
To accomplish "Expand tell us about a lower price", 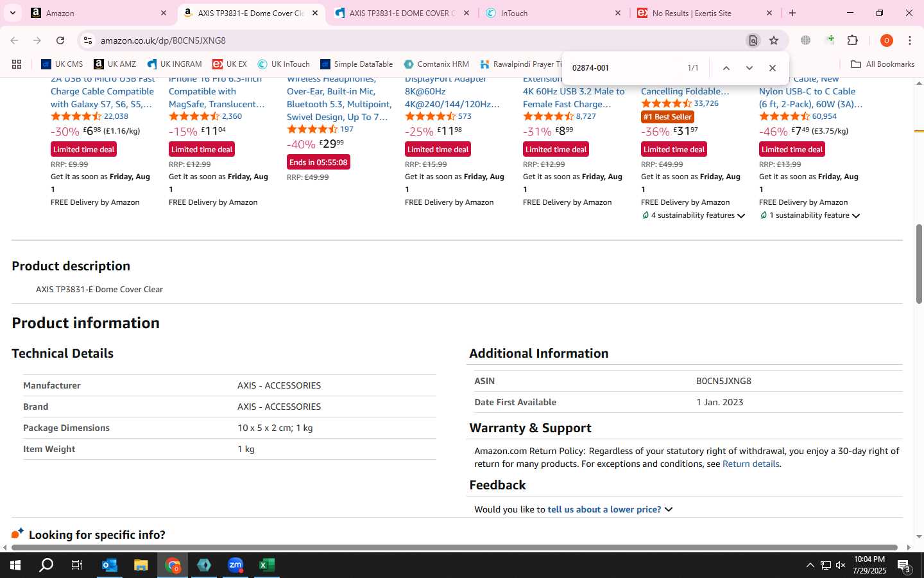I will point(610,509).
